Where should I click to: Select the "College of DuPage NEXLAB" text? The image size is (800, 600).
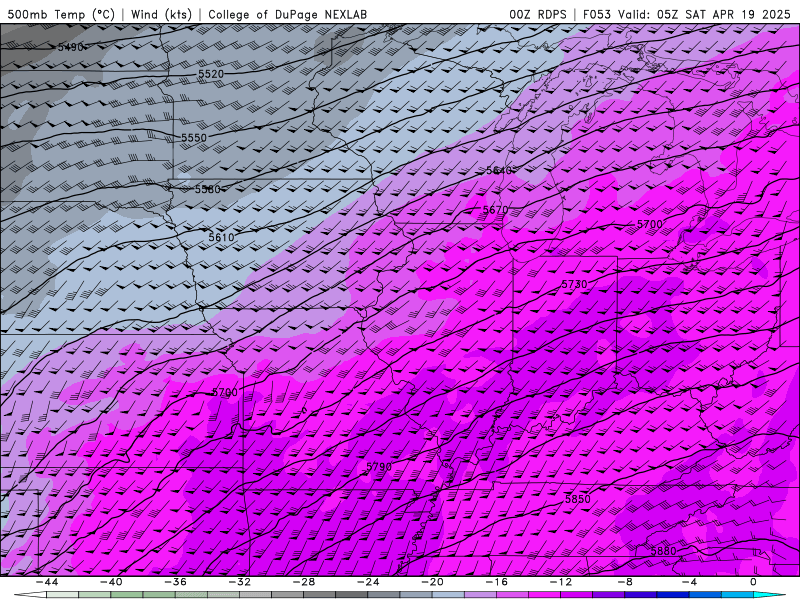[287, 14]
